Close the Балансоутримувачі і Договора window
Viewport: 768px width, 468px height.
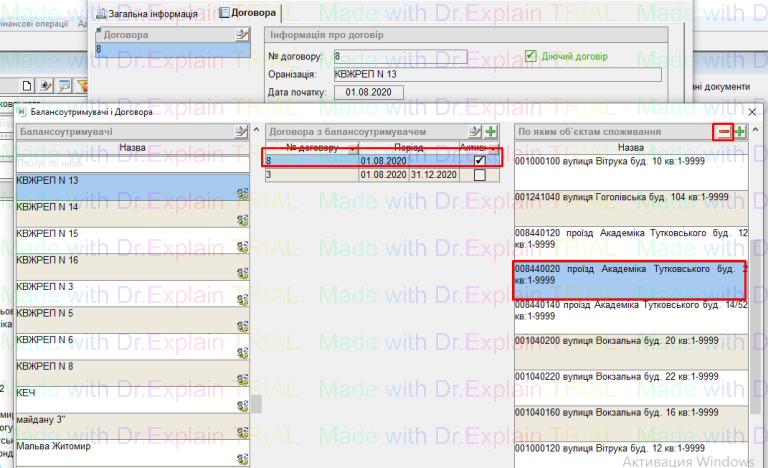(x=752, y=113)
